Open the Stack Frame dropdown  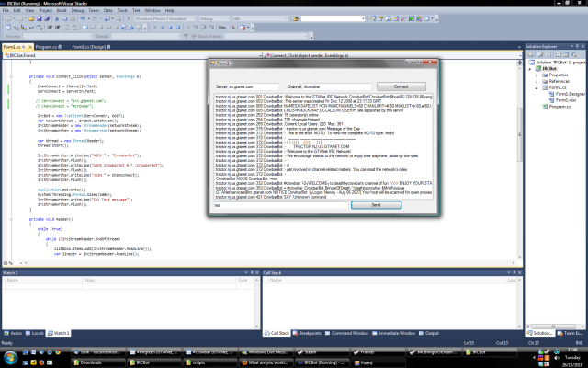(266, 37)
